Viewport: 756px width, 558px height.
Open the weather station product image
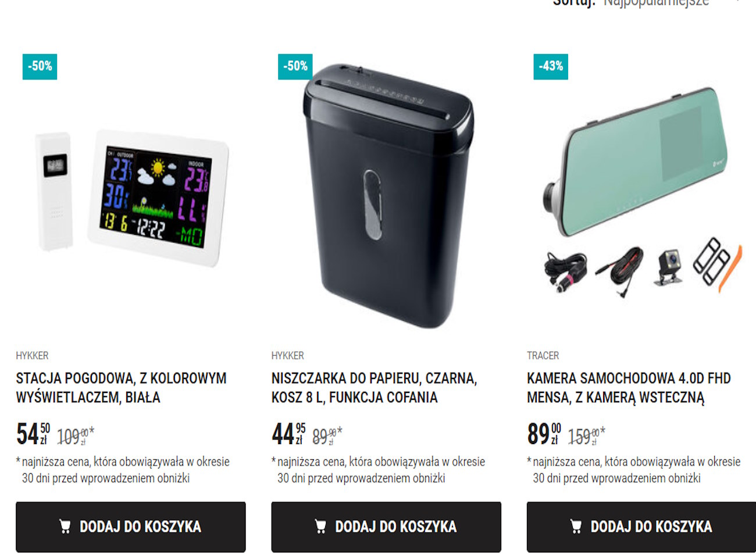coord(131,199)
